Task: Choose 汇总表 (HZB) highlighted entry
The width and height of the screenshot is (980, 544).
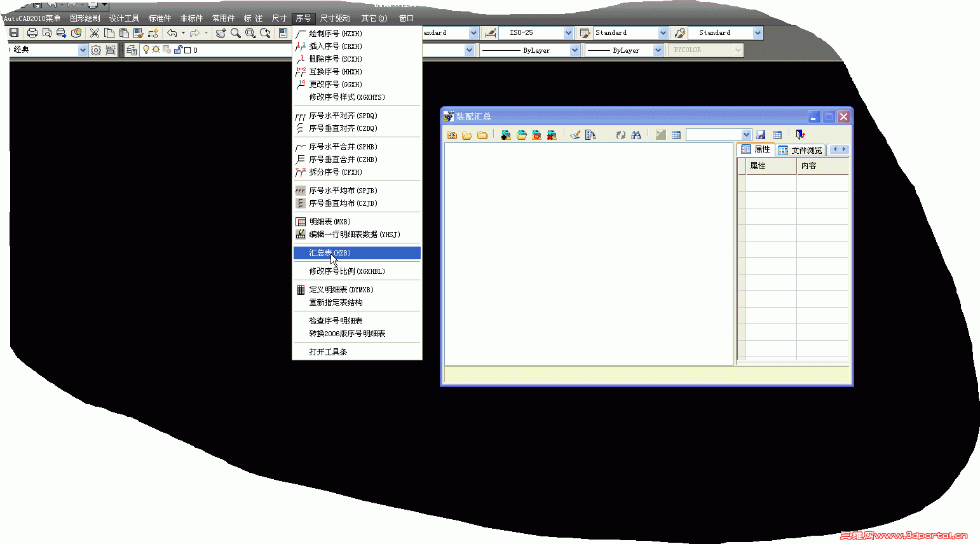Action: (x=357, y=253)
